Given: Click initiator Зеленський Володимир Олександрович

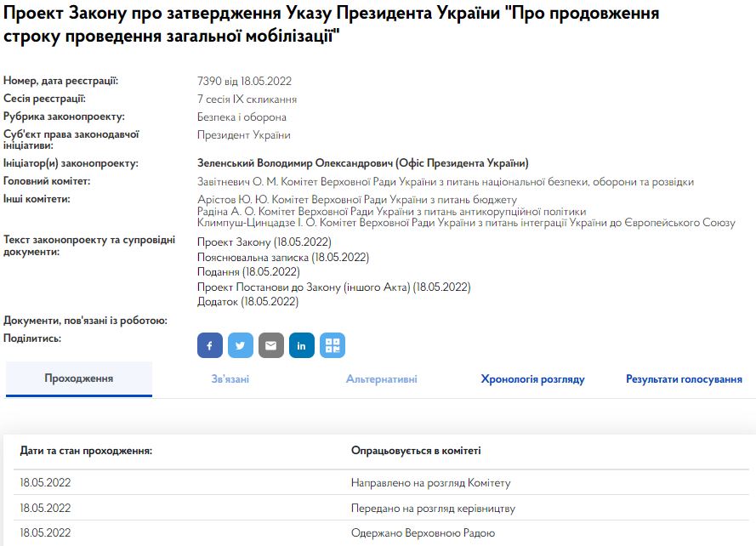Looking at the screenshot, I should click(363, 163).
